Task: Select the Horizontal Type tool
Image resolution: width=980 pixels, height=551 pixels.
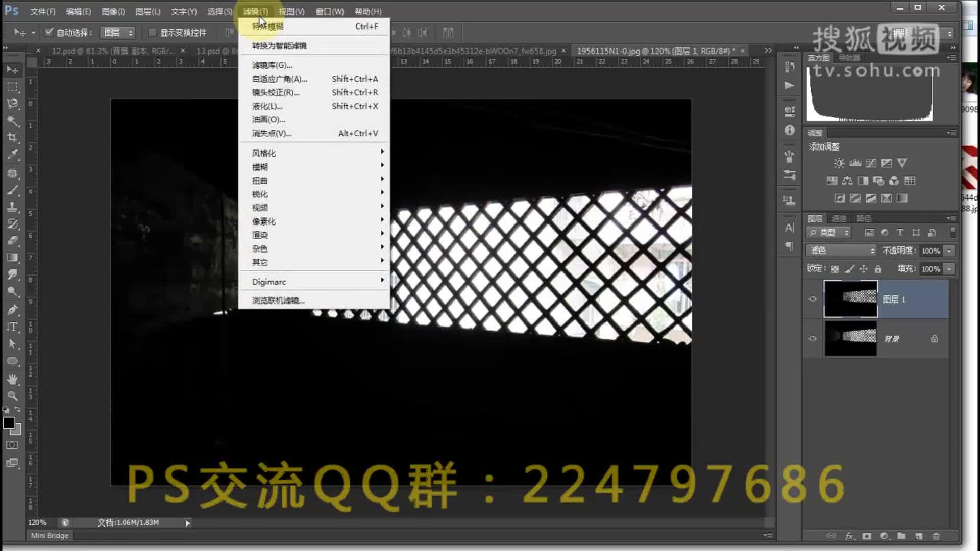Action: click(12, 327)
